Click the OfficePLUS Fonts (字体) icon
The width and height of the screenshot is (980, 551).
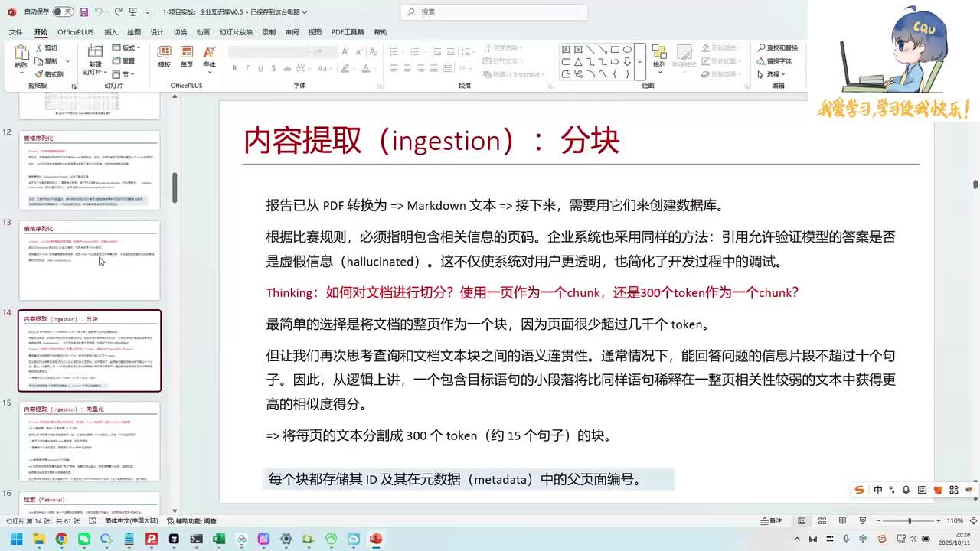point(209,52)
